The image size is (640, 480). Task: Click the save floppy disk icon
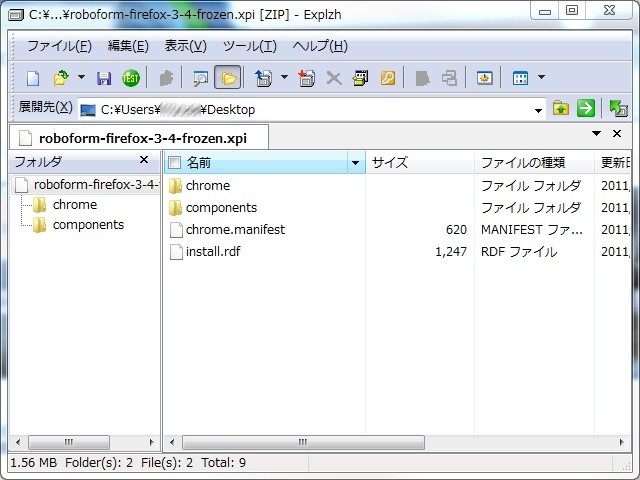[x=104, y=78]
